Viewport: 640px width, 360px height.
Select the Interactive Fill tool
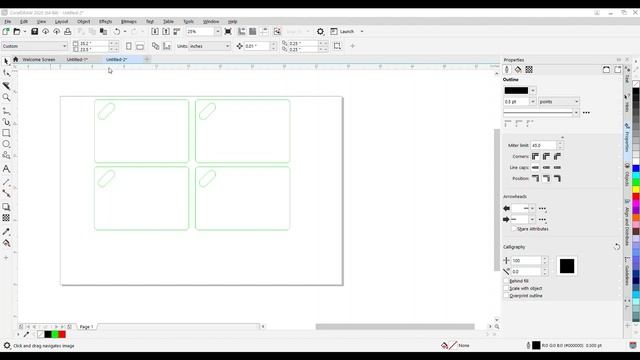click(x=6, y=243)
